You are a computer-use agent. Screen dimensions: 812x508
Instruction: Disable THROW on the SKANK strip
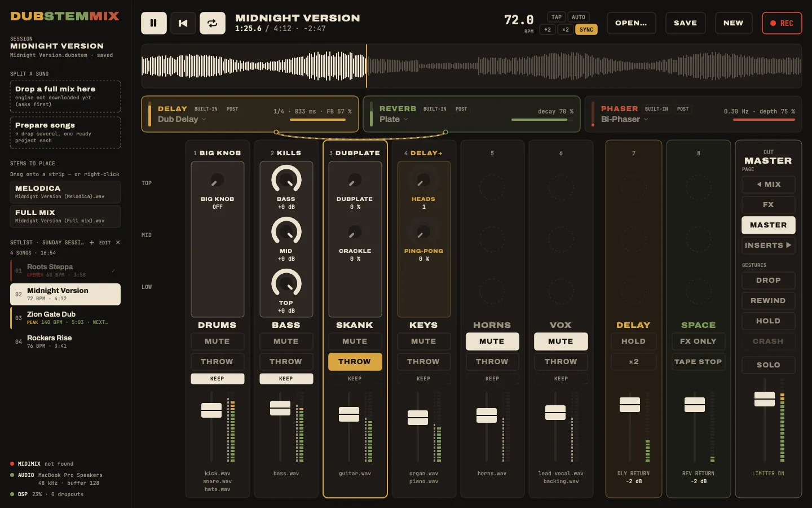355,362
